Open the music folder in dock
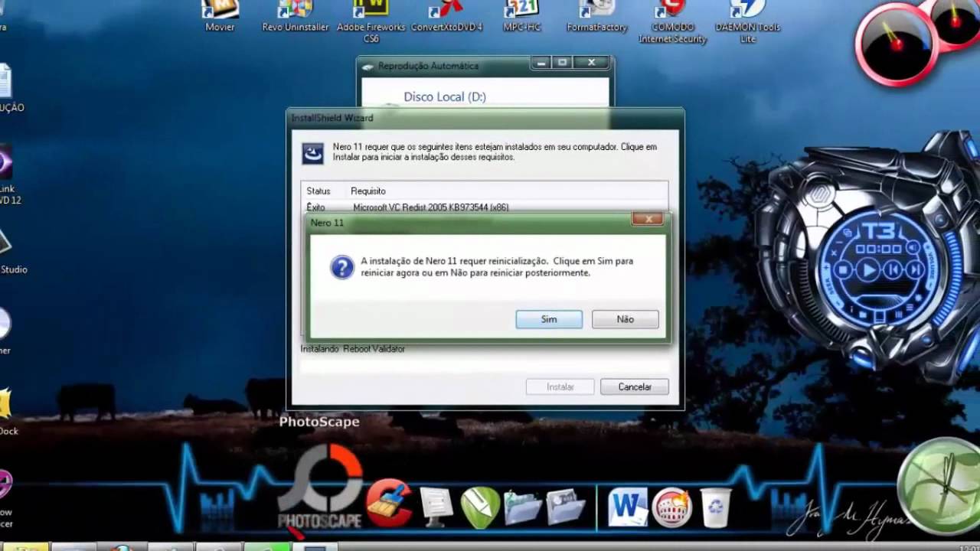The image size is (980, 551). pos(523,507)
